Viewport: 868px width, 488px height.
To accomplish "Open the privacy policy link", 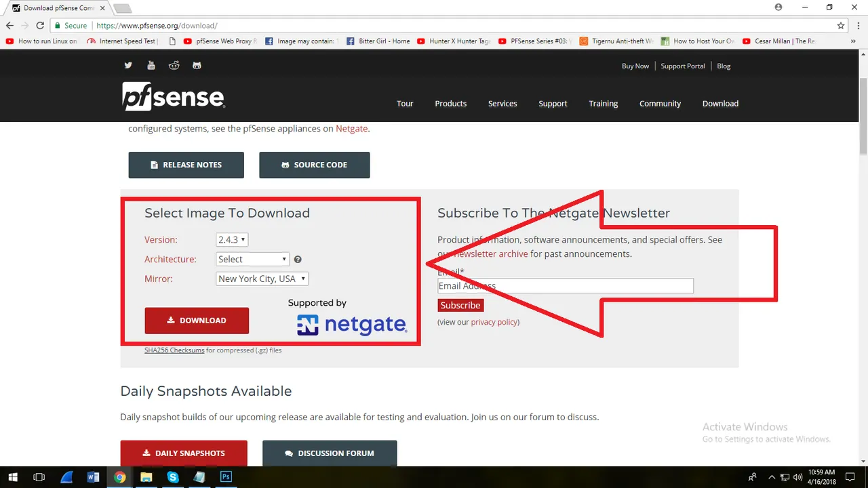I will pyautogui.click(x=494, y=322).
